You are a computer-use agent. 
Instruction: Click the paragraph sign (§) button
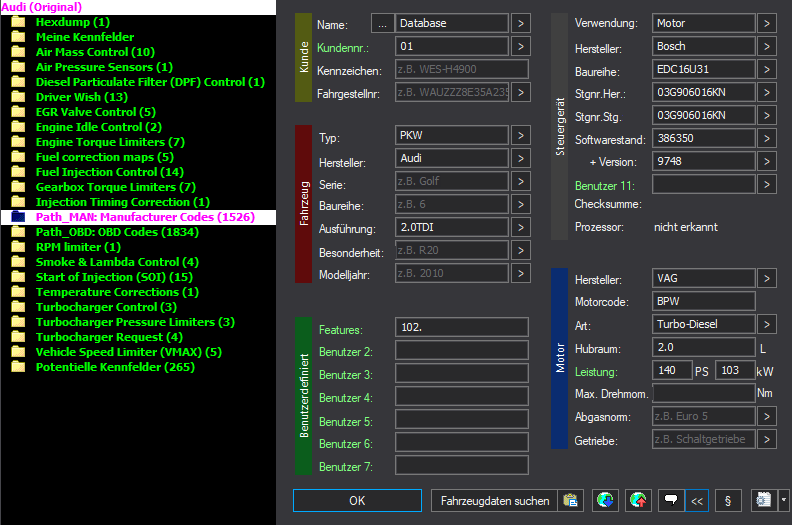(x=728, y=501)
